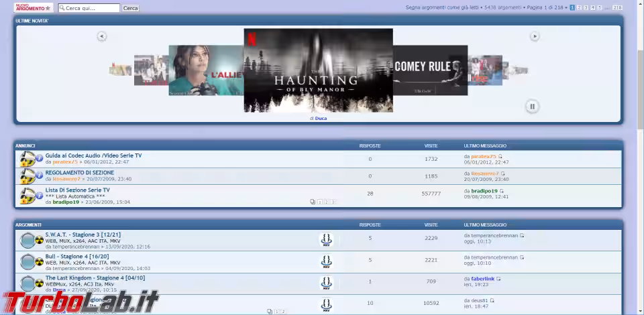The height and width of the screenshot is (315, 644).
Task: Go to page 4 in top pagination
Action: 592,7
